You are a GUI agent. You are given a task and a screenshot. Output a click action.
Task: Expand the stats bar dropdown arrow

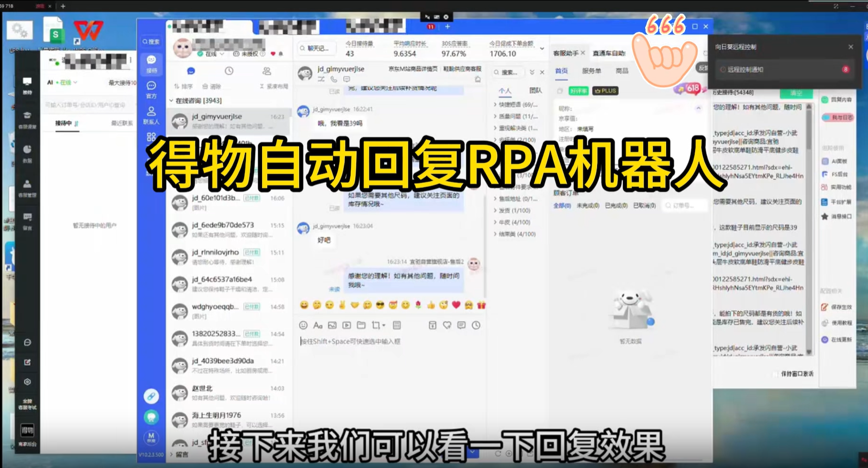[542, 48]
